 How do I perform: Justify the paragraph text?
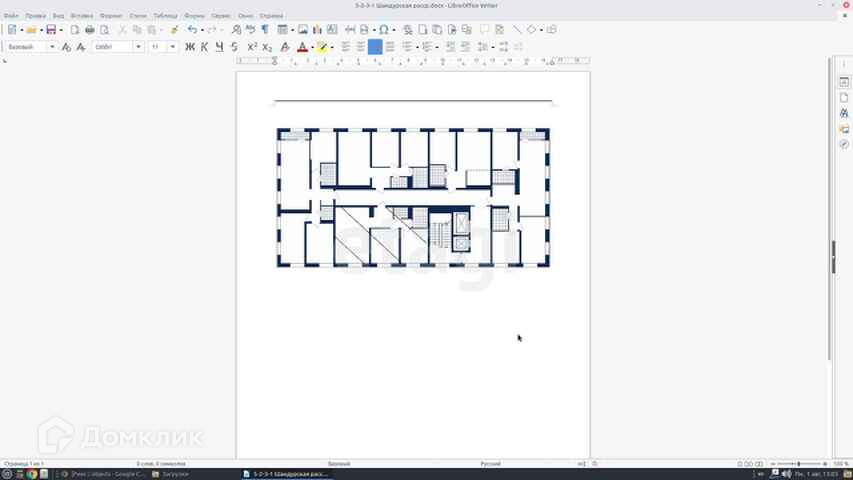click(x=390, y=47)
